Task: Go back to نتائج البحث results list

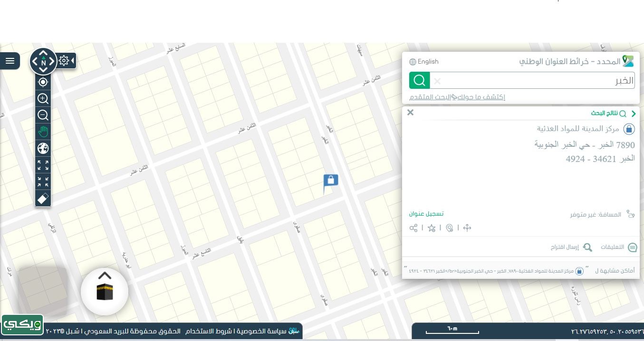Action: pos(613,114)
